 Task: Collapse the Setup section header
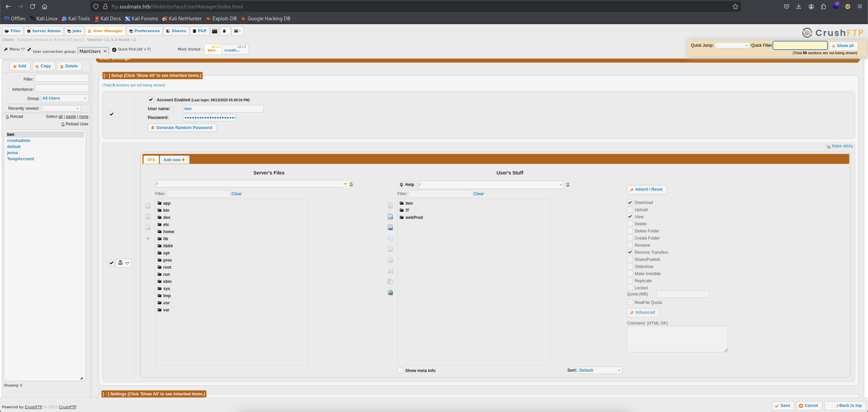pyautogui.click(x=153, y=76)
